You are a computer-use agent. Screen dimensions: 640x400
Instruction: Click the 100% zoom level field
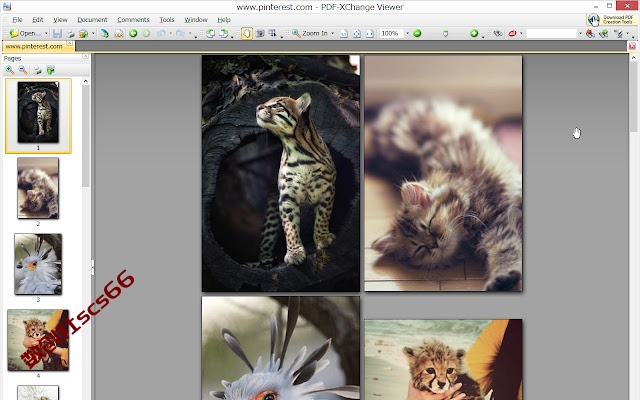[391, 33]
